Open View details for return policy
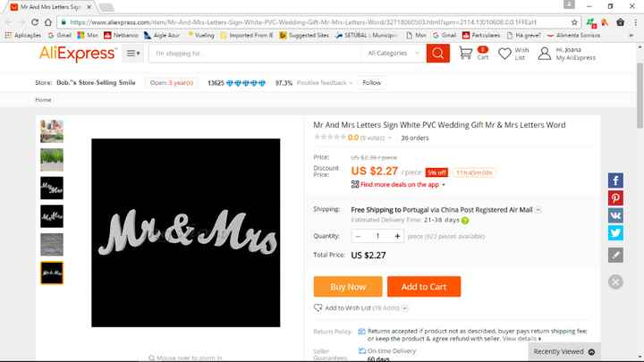644x362 pixels. [521, 339]
